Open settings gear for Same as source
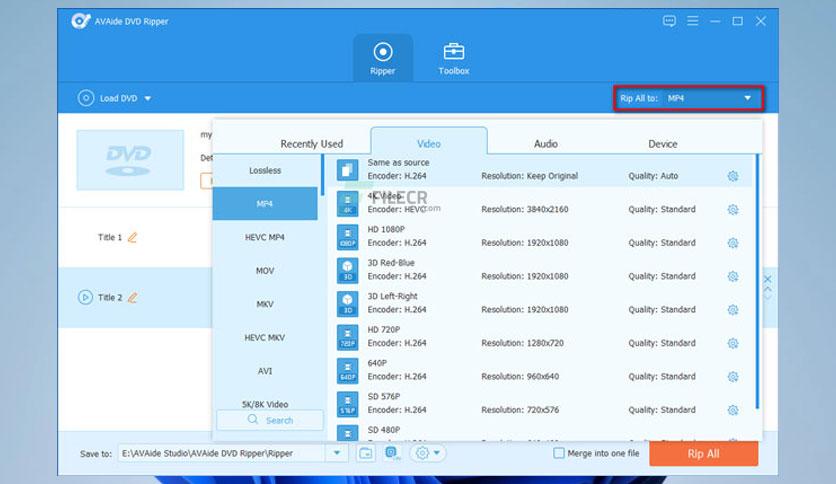 click(733, 176)
